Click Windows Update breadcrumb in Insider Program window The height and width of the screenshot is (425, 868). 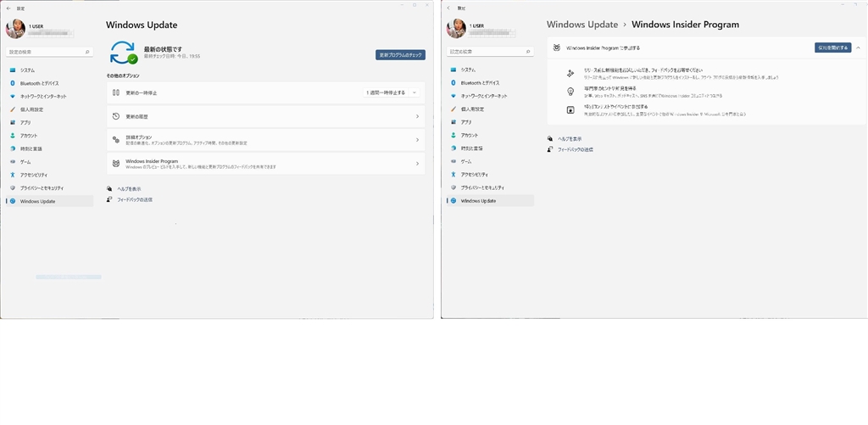coord(581,25)
